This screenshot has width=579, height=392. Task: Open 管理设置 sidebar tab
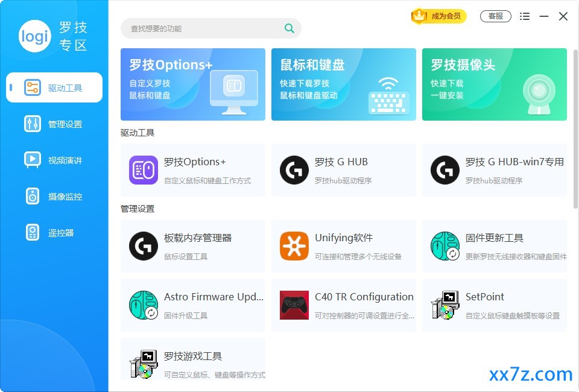pyautogui.click(x=54, y=124)
